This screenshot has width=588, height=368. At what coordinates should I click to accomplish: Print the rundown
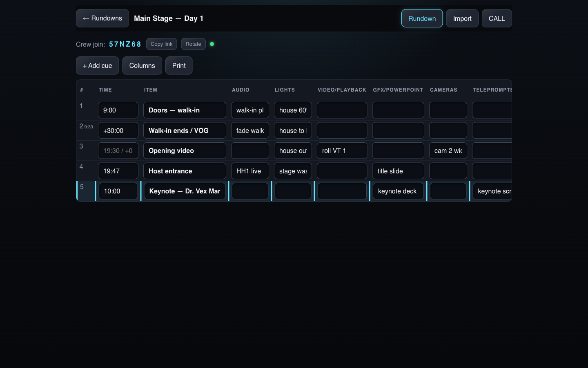click(x=179, y=65)
